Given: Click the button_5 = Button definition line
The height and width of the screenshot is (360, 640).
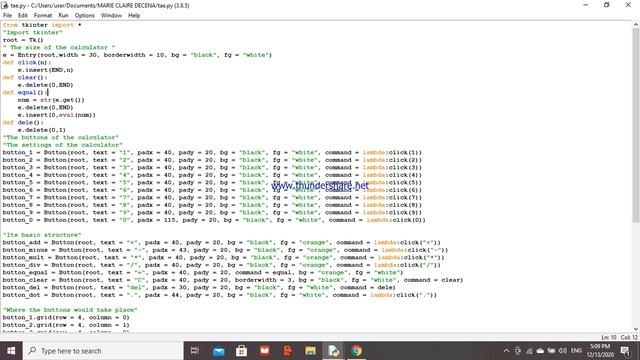Looking at the screenshot, I should tap(212, 182).
